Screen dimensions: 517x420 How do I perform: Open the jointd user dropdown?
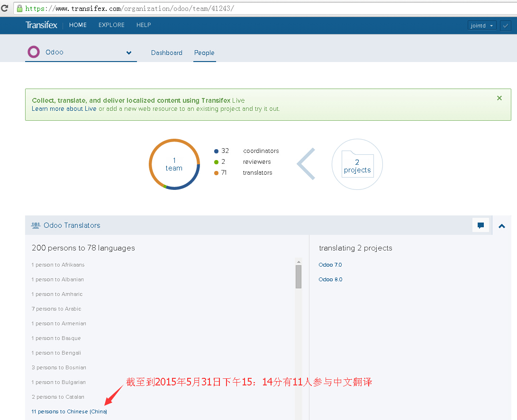click(481, 26)
